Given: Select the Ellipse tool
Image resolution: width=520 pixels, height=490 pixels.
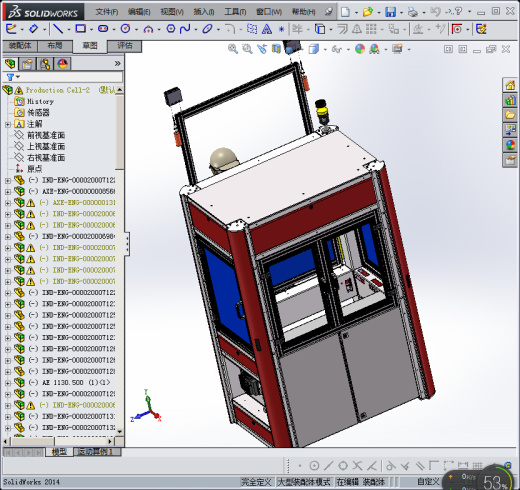Looking at the screenshot, I should [x=207, y=29].
